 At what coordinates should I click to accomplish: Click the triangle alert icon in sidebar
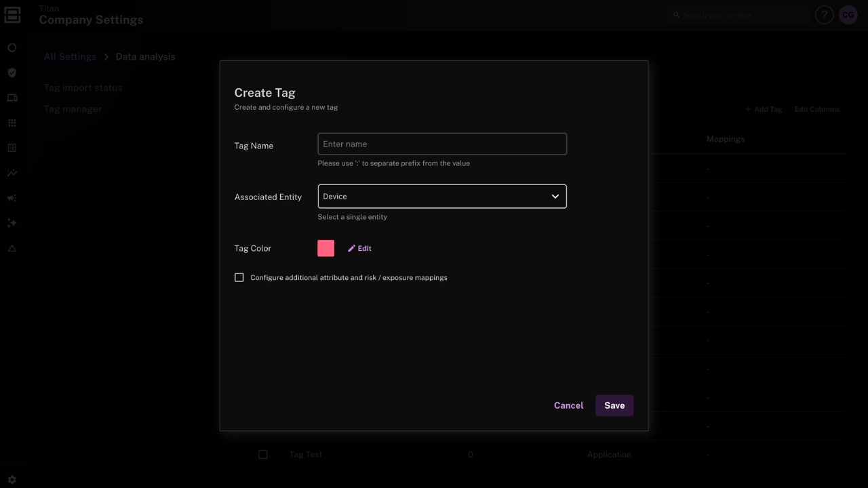(x=12, y=248)
